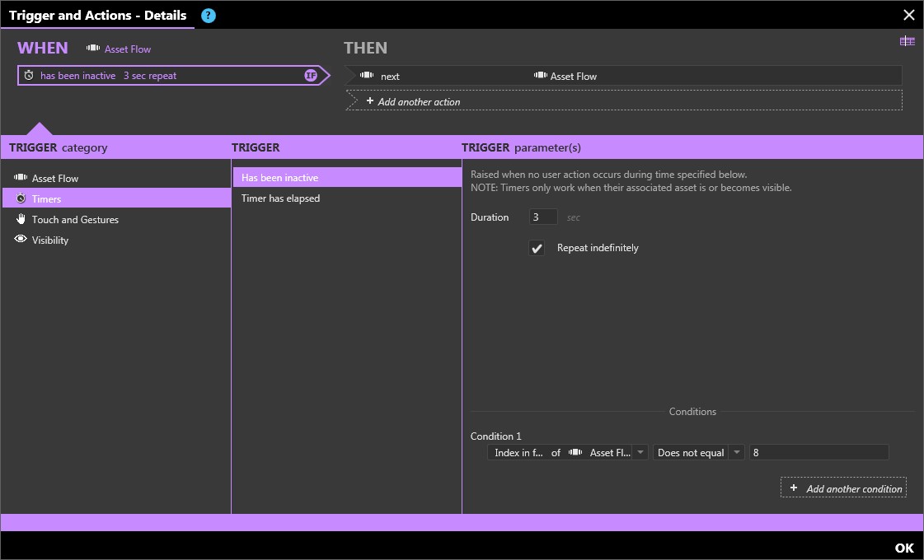Viewport: 924px width, 560px height.
Task: Click the grid layout icon at top right
Action: pyautogui.click(x=908, y=40)
